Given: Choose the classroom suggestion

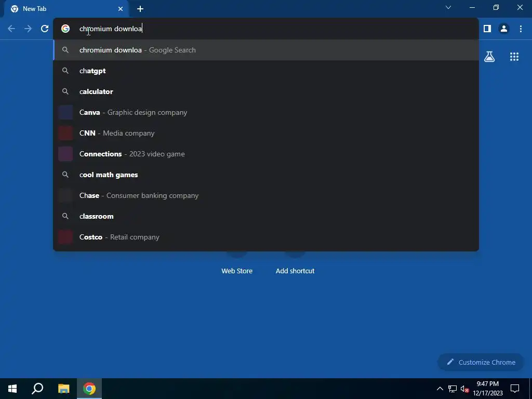Looking at the screenshot, I should (x=266, y=216).
